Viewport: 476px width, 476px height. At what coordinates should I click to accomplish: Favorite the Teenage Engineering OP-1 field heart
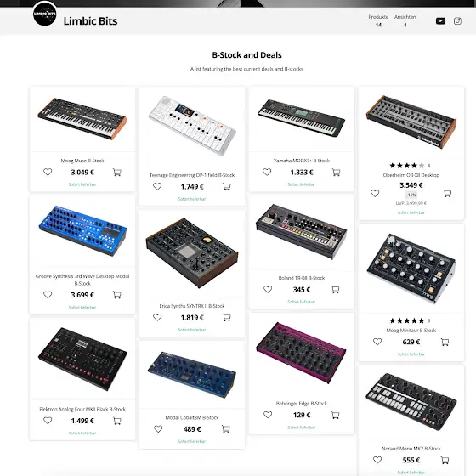(157, 186)
